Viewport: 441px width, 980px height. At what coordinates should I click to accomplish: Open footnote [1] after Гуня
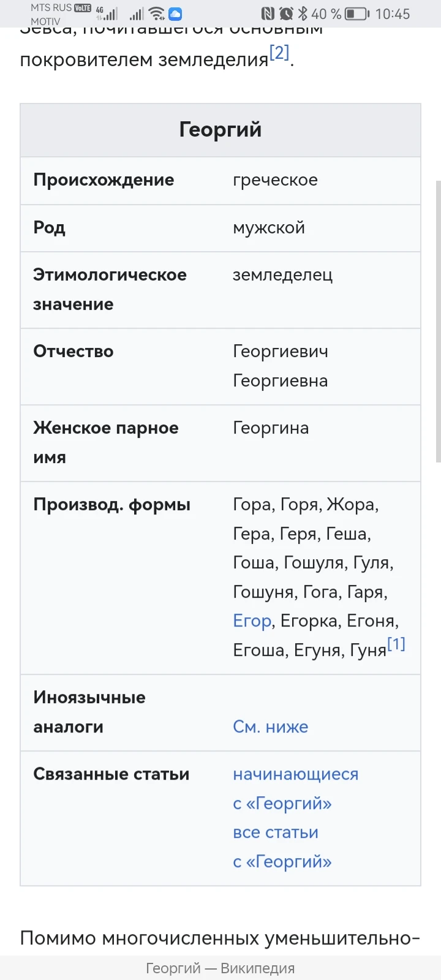(x=396, y=644)
